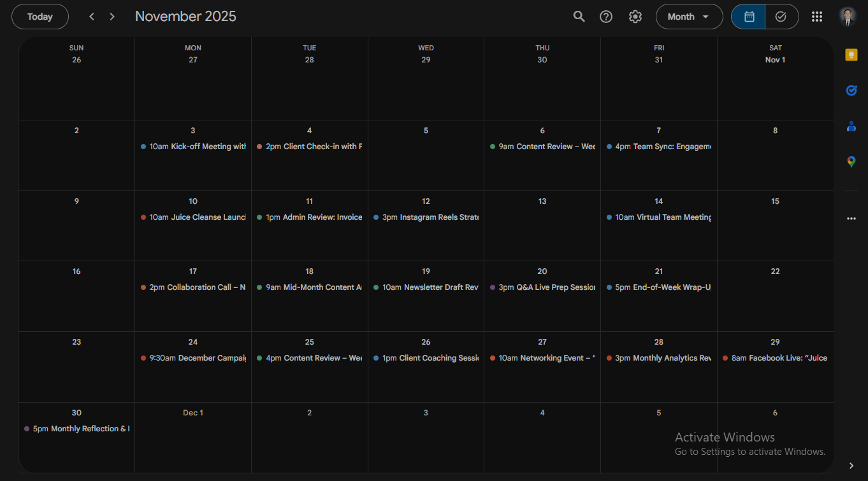868x481 pixels.
Task: Open the Month view dropdown
Action: click(689, 17)
